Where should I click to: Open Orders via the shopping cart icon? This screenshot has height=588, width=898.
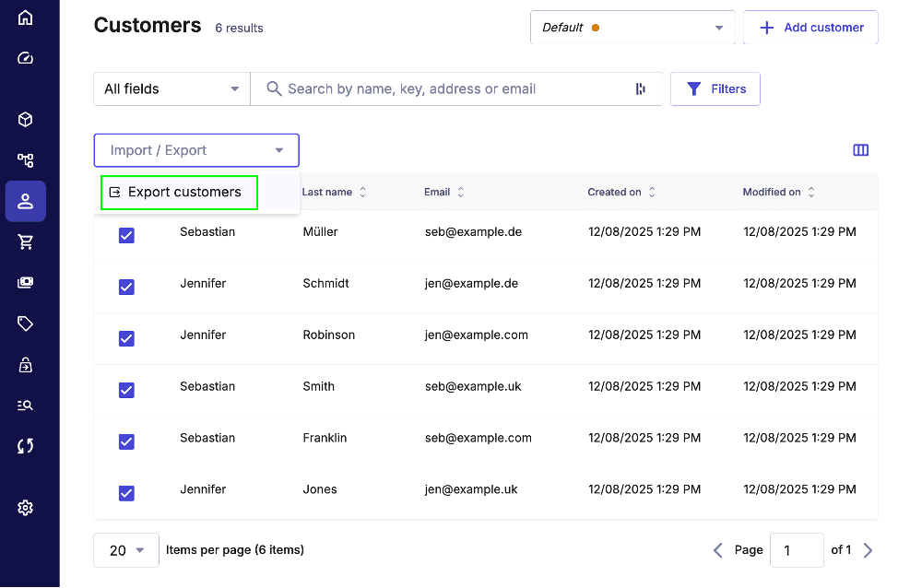[x=25, y=241]
